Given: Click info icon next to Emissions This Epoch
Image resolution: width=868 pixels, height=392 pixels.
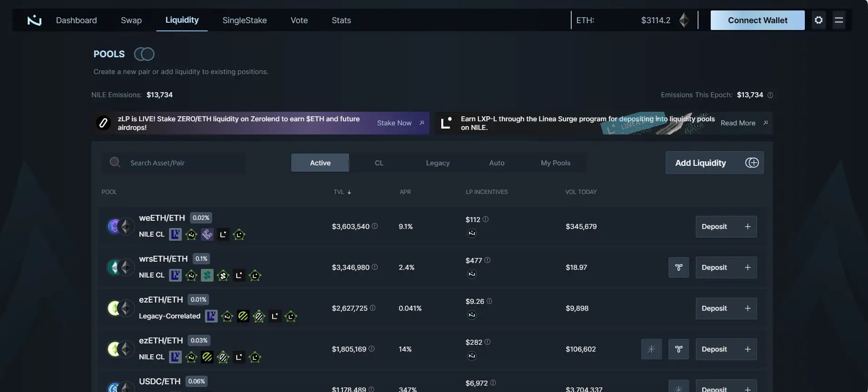Looking at the screenshot, I should (x=770, y=95).
